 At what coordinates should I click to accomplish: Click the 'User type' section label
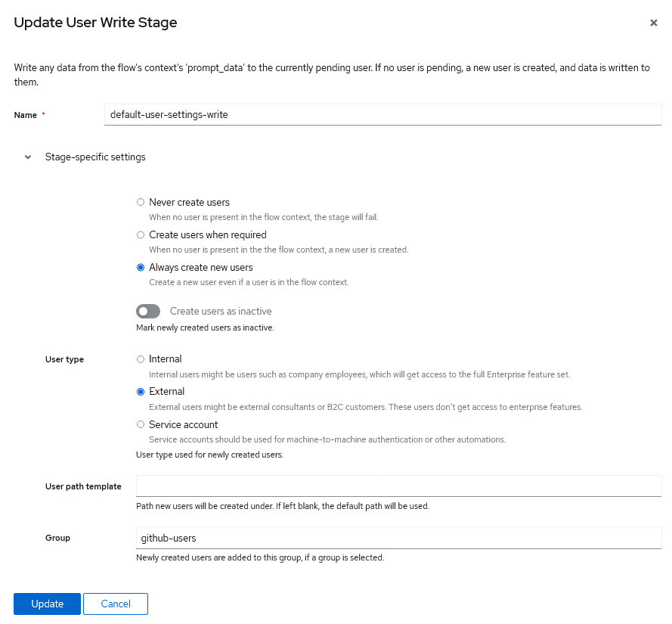tap(64, 359)
